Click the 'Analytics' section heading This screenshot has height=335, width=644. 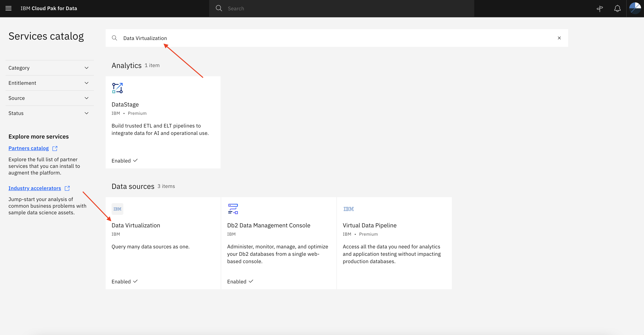(x=126, y=66)
